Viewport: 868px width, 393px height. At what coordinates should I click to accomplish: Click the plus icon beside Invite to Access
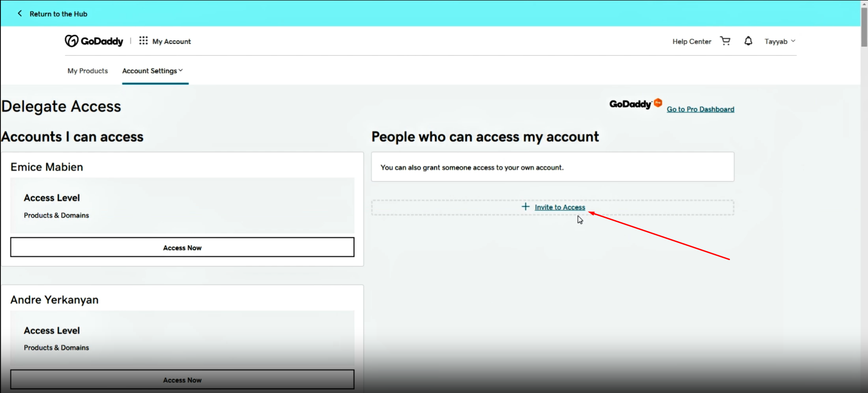tap(525, 207)
